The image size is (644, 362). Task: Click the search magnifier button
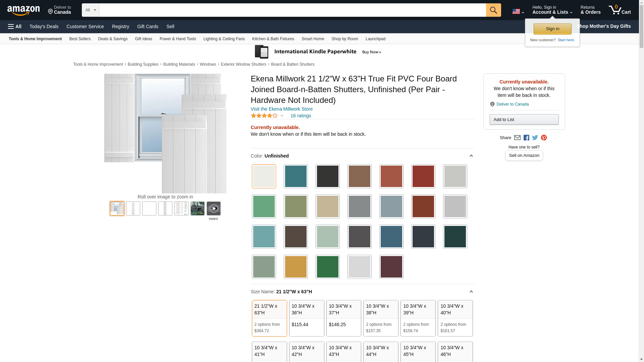point(493,10)
